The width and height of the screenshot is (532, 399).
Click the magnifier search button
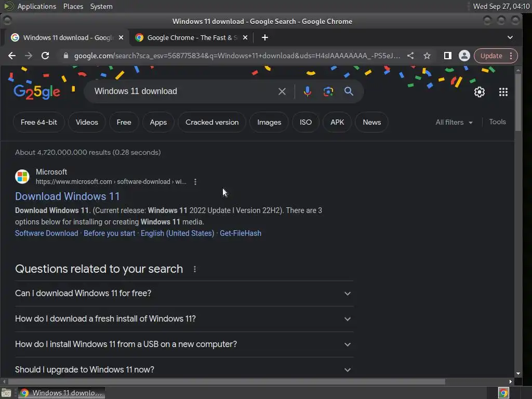349,91
